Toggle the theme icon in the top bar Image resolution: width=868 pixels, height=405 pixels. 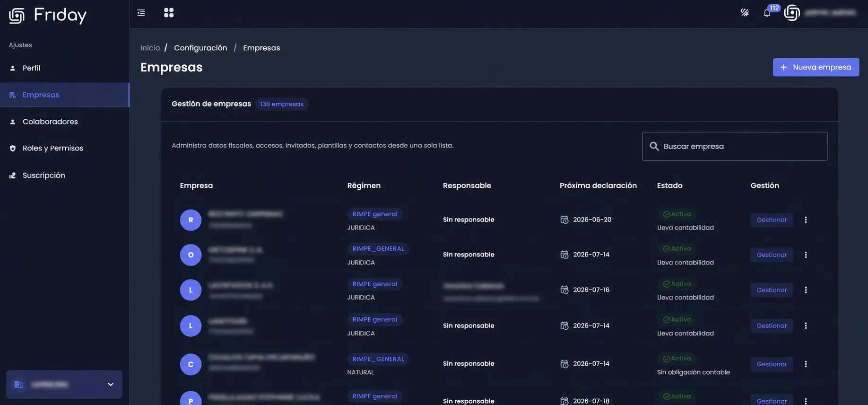point(745,13)
